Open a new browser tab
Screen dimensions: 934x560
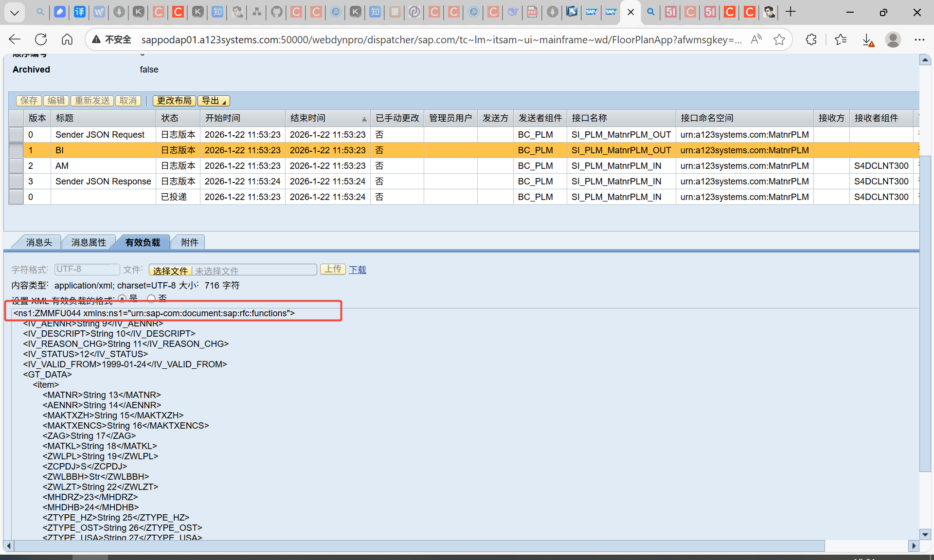[x=790, y=12]
